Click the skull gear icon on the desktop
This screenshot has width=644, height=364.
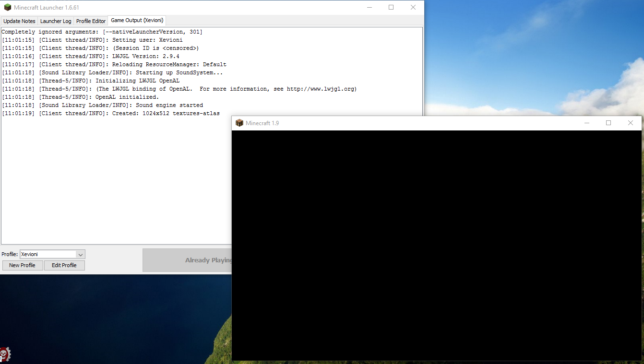5,354
